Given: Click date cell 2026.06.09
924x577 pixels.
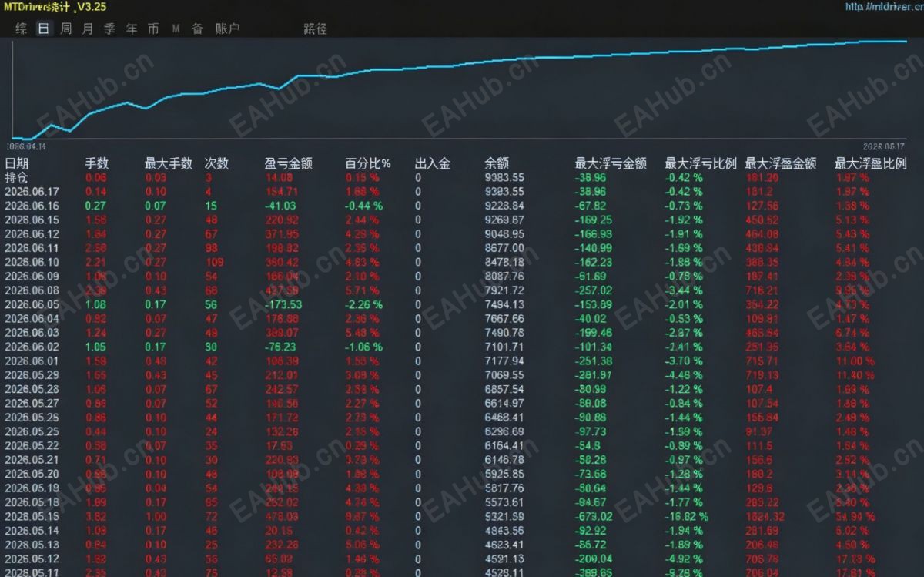Looking at the screenshot, I should pos(32,277).
